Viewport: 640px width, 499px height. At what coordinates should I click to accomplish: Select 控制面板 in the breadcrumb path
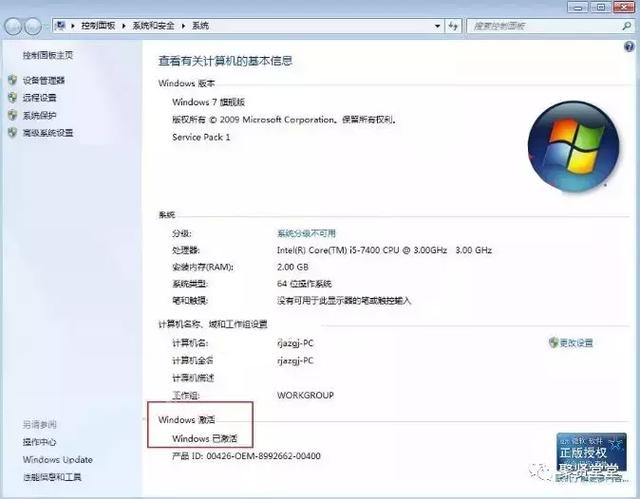point(98,26)
